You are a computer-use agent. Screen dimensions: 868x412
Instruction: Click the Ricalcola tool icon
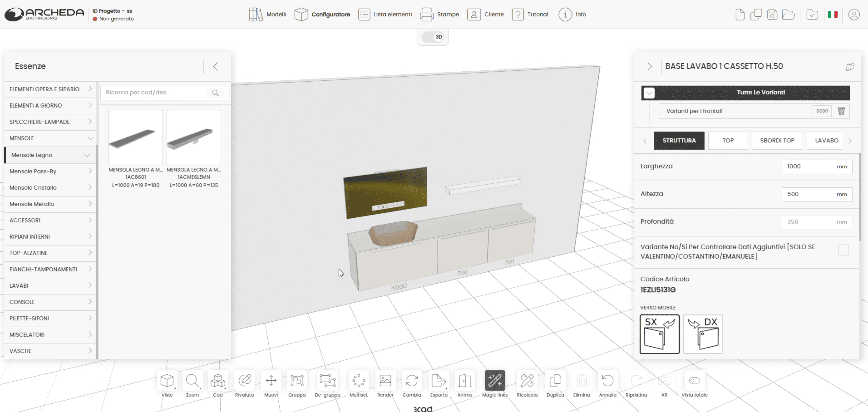527,381
